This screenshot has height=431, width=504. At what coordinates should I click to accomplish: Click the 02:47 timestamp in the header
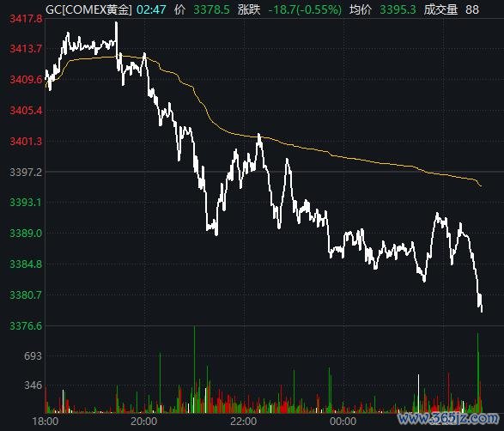pyautogui.click(x=151, y=9)
